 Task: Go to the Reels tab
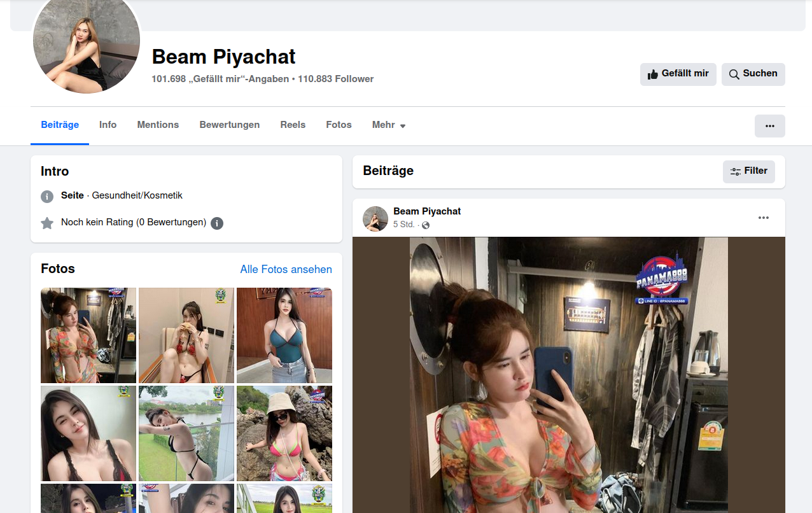(293, 125)
